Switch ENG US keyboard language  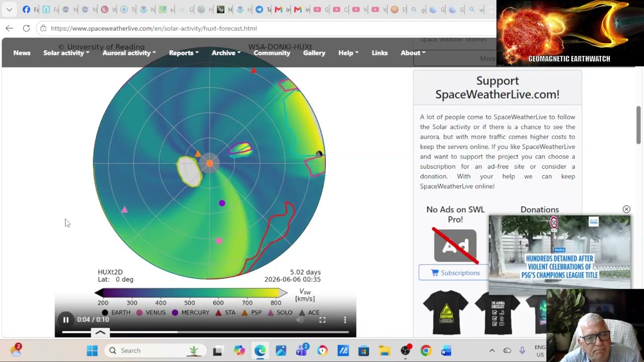pyautogui.click(x=540, y=350)
